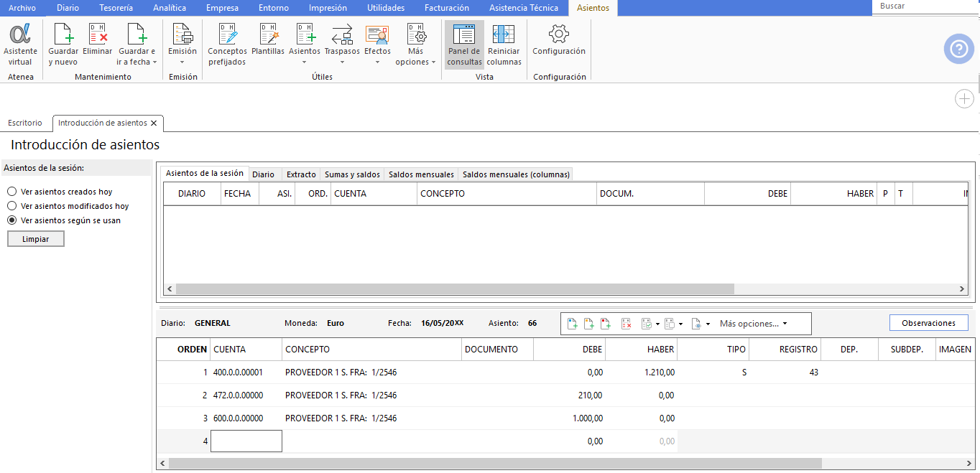Expand the Emisión dropdown arrow
The image size is (980, 473).
(182, 62)
